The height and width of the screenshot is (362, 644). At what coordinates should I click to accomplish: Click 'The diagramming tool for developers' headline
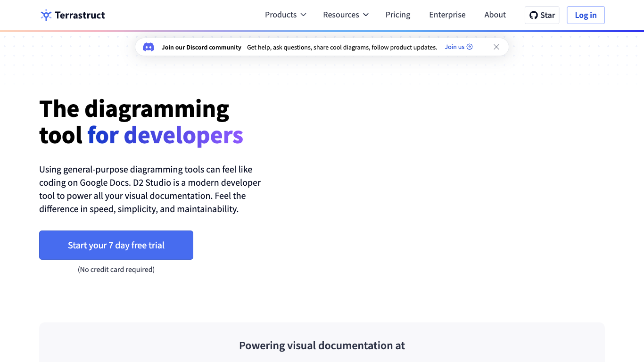pyautogui.click(x=141, y=122)
